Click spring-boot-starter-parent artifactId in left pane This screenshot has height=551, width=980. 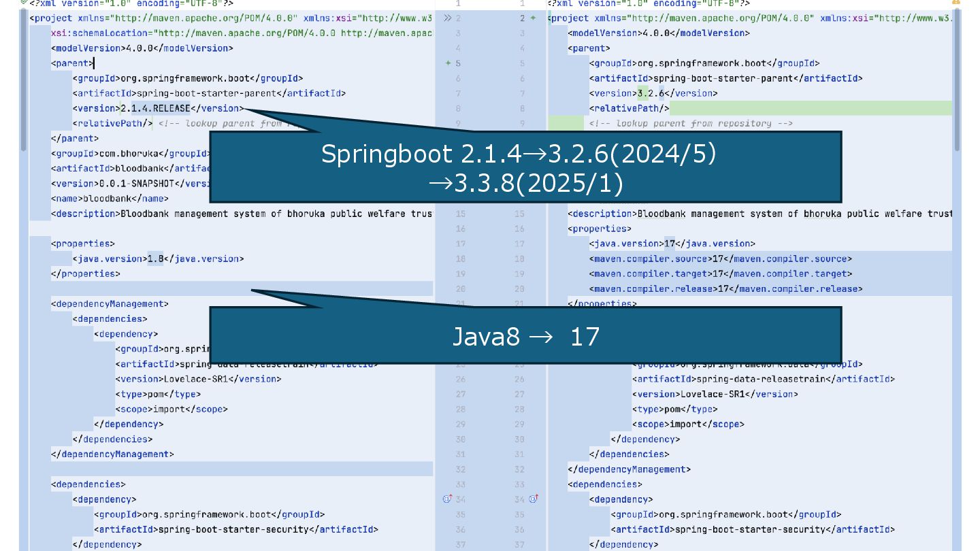coord(209,93)
